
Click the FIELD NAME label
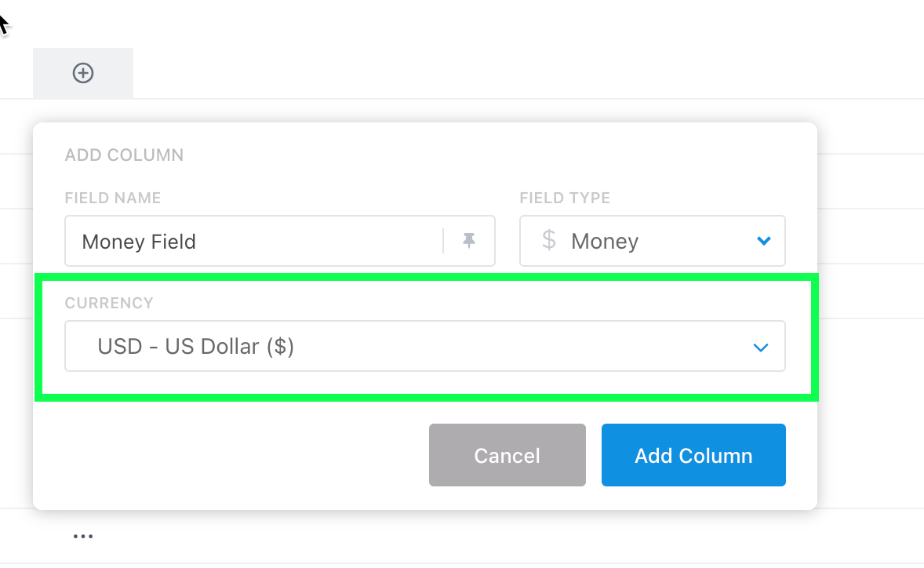coord(113,198)
